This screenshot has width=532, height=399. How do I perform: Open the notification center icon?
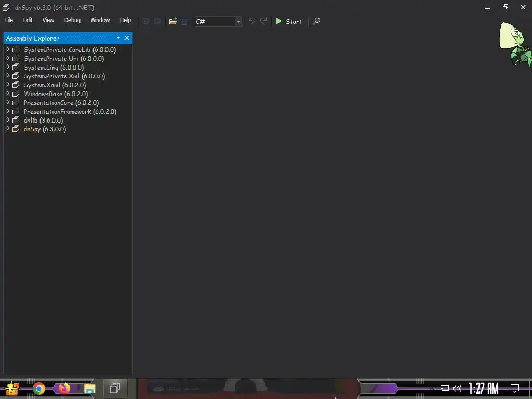[x=515, y=389]
